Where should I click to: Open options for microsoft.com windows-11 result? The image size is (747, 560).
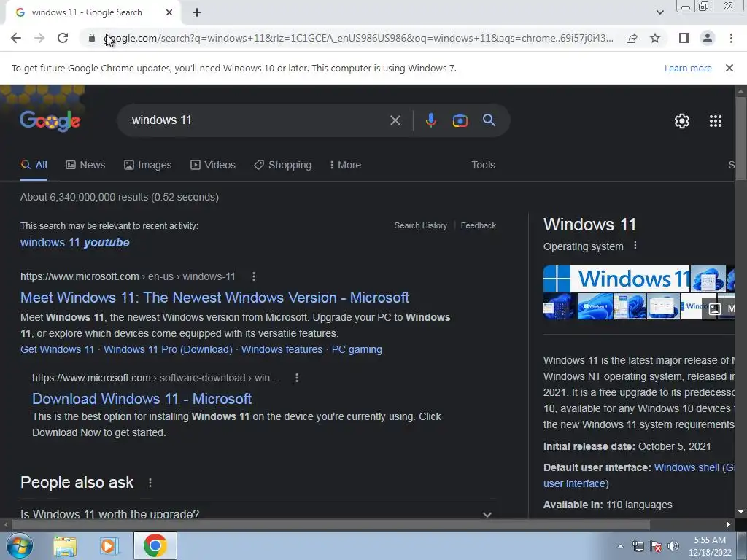253,276
